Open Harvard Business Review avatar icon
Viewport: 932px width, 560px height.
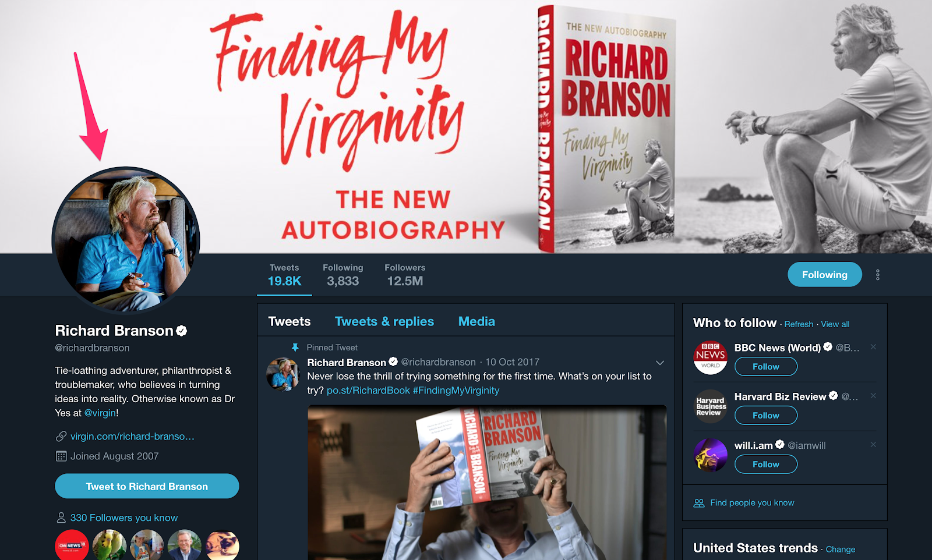pyautogui.click(x=711, y=406)
